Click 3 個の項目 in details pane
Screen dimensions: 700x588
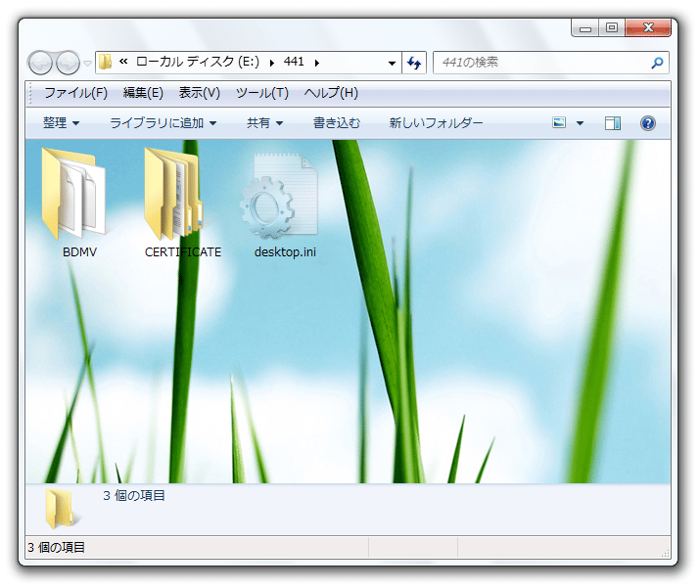click(134, 496)
